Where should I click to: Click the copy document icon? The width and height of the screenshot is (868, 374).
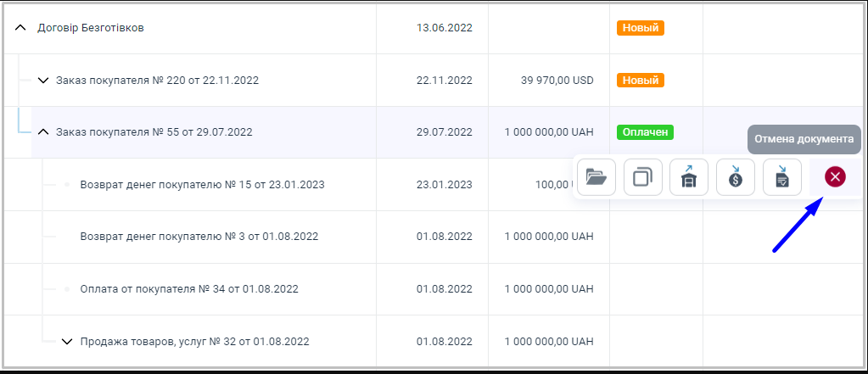[643, 177]
